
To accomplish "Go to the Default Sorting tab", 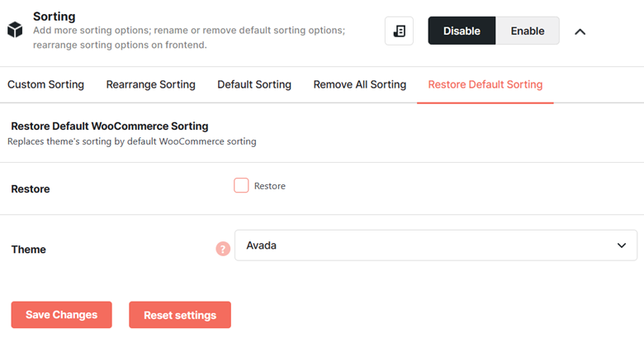I will (254, 84).
